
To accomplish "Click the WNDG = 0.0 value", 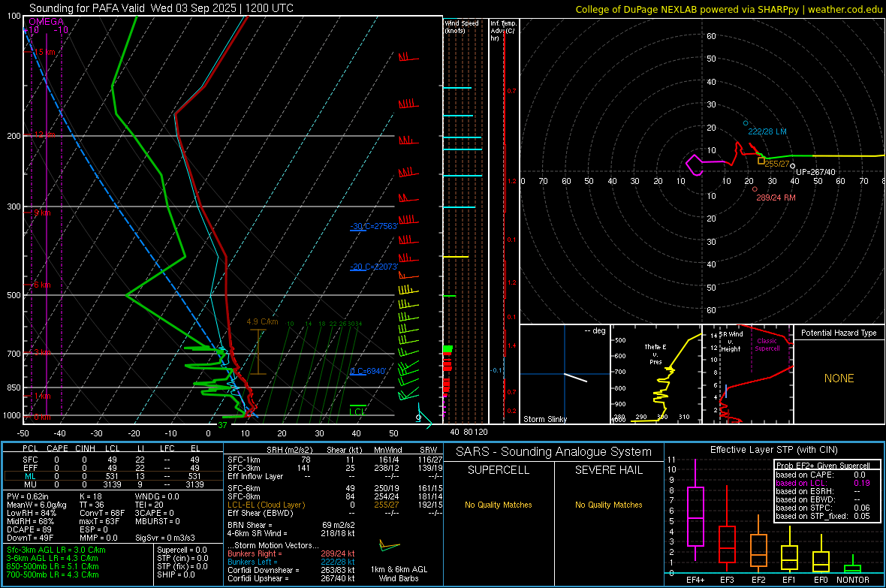I will (x=157, y=496).
